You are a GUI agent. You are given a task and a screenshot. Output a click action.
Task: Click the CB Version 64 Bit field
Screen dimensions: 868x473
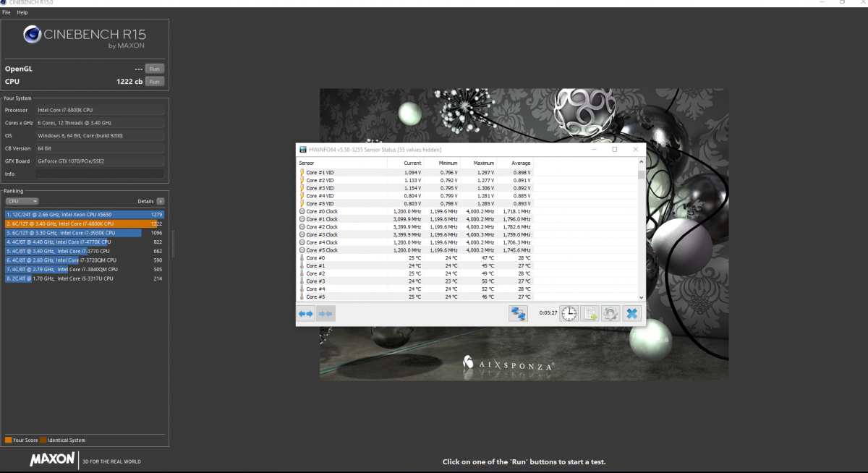coord(100,148)
